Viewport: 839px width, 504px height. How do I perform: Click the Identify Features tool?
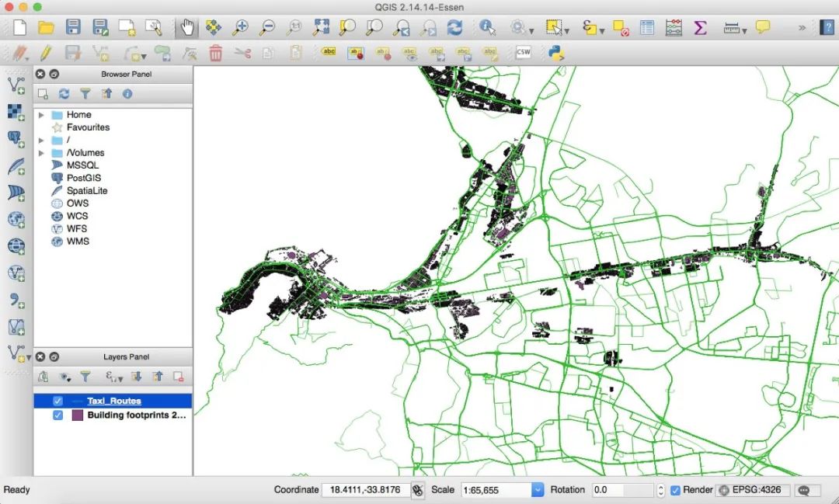pyautogui.click(x=487, y=26)
